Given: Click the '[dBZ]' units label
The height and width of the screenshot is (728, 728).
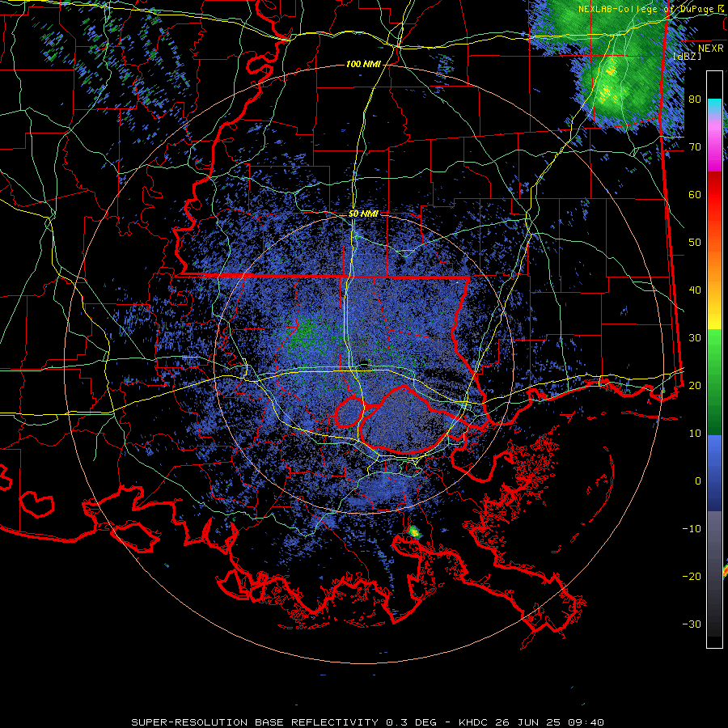Looking at the screenshot, I should coord(687,56).
